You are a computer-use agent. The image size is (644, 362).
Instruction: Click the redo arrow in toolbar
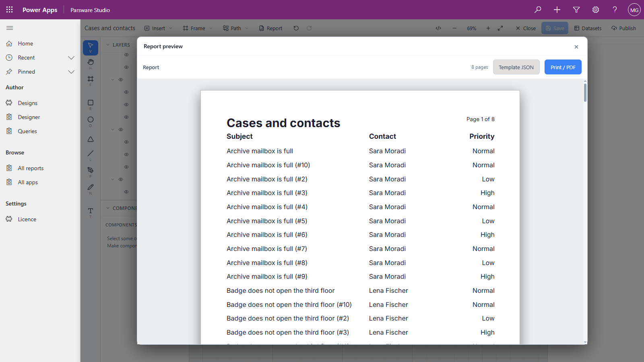(x=309, y=28)
